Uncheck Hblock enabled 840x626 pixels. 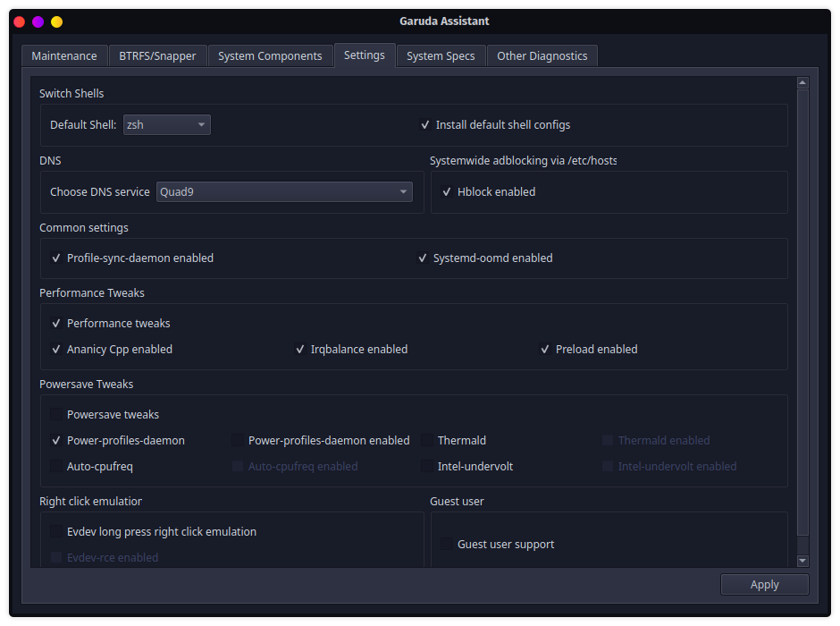[x=447, y=191]
